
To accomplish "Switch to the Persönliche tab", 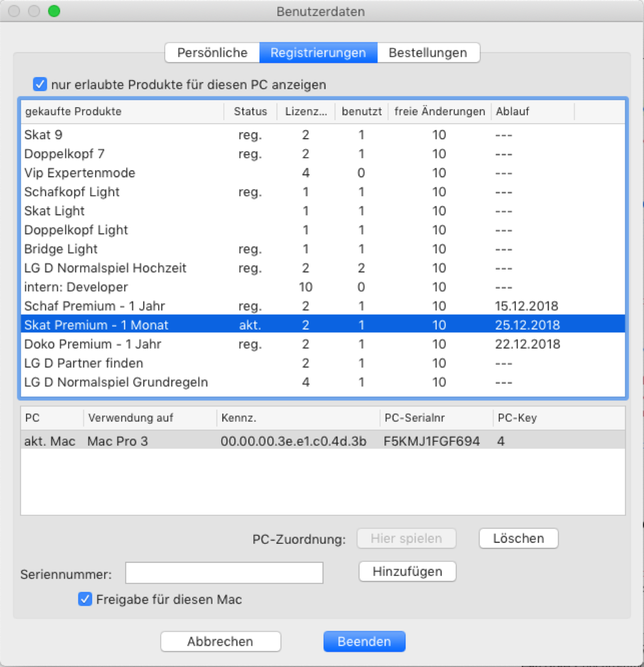I will (x=212, y=53).
